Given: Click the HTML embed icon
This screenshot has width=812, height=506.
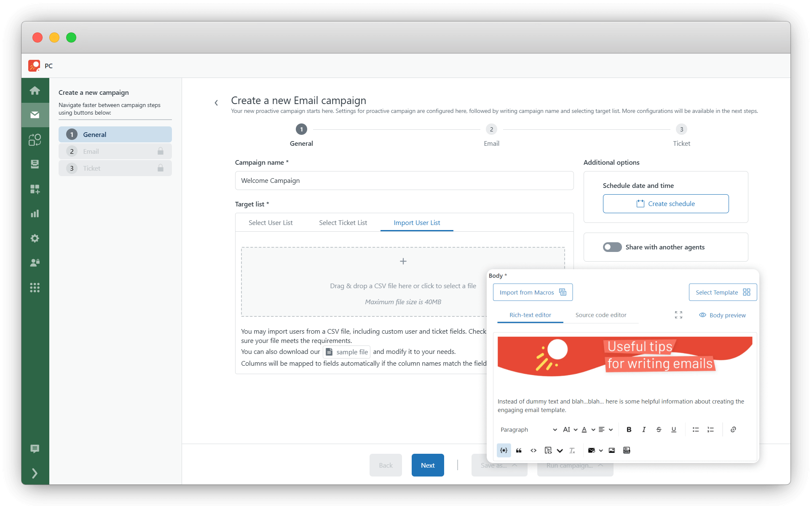Looking at the screenshot, I should point(627,450).
